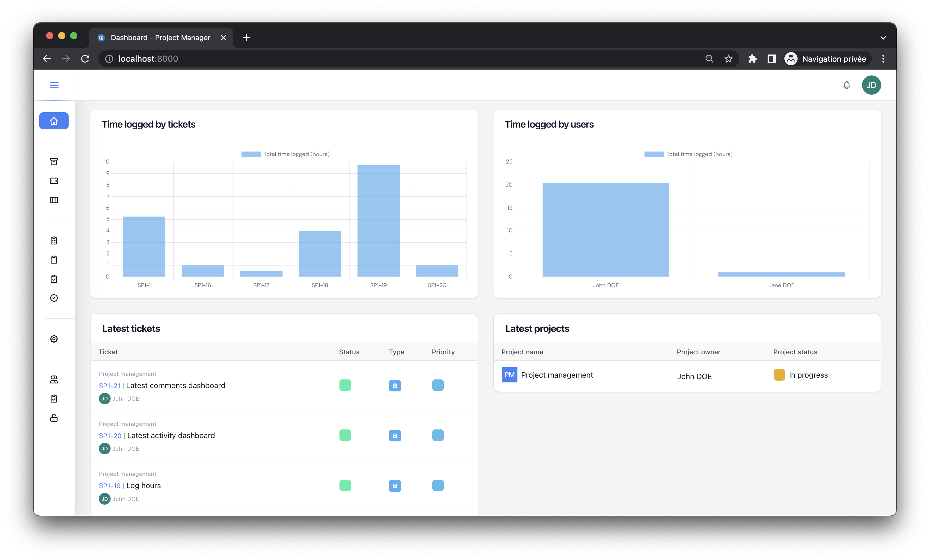Open the badge check icon in sidebar

[x=54, y=298]
